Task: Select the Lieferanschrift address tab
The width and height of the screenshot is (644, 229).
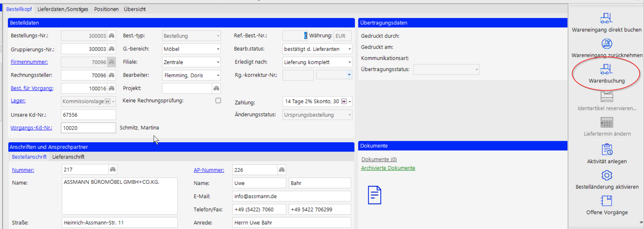Action: tap(68, 157)
